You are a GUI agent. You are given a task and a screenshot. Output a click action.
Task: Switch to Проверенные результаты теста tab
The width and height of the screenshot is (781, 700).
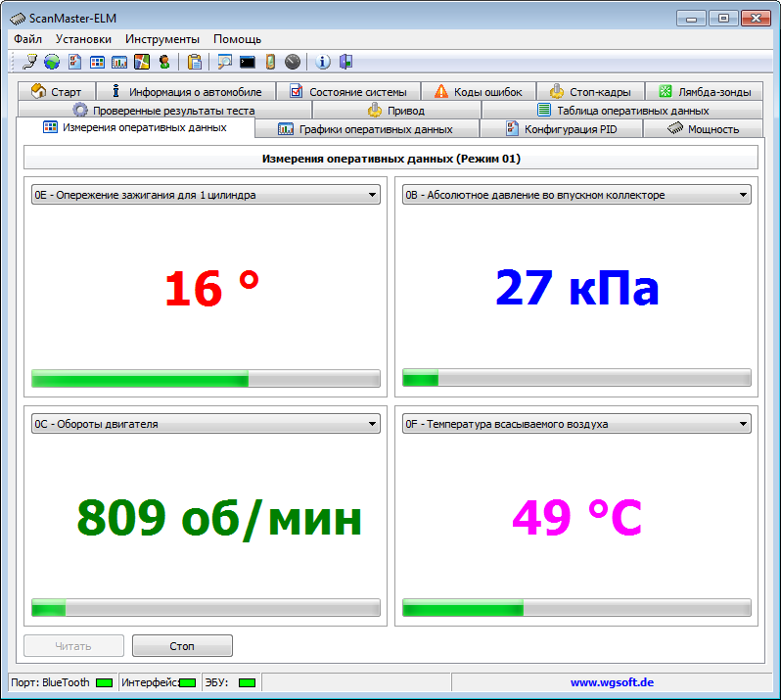[164, 110]
